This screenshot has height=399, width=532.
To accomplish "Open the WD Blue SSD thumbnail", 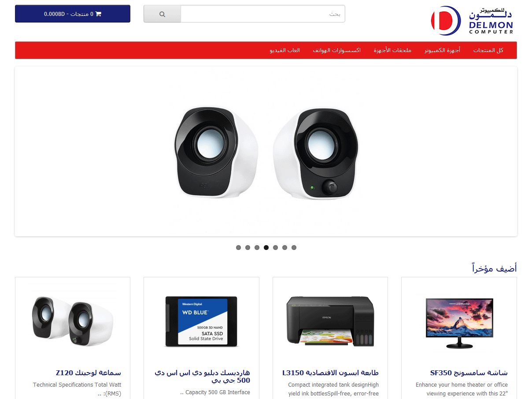I will 201,321.
